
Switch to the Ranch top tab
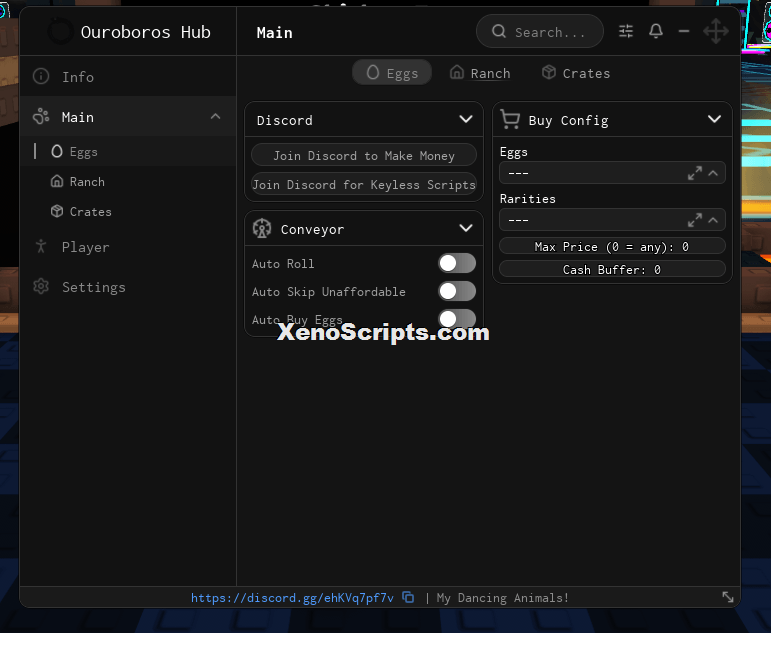pos(480,73)
